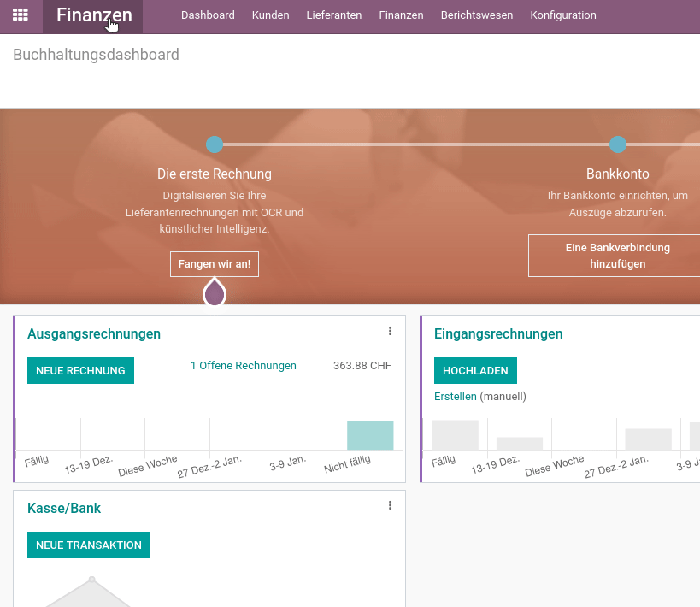Click the teal Nicht fällig chart bar
Viewport: 700px width, 607px height.
[370, 435]
